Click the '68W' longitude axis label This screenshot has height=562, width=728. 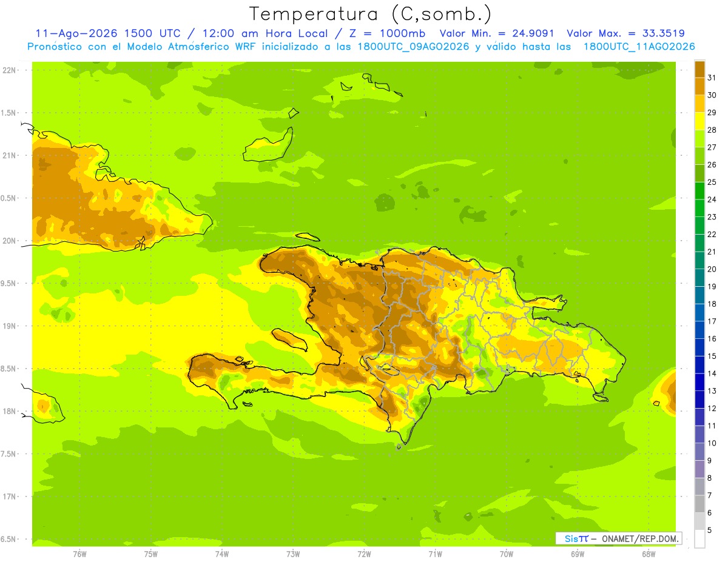point(649,554)
